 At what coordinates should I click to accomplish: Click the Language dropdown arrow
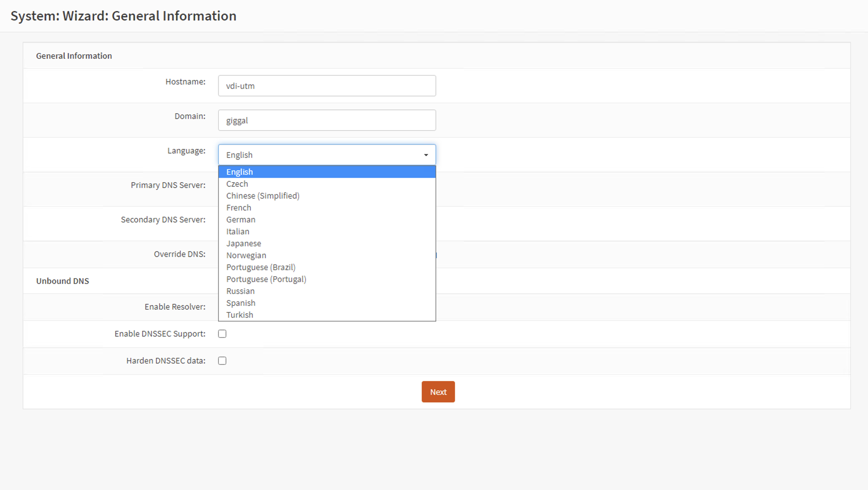pyautogui.click(x=426, y=155)
